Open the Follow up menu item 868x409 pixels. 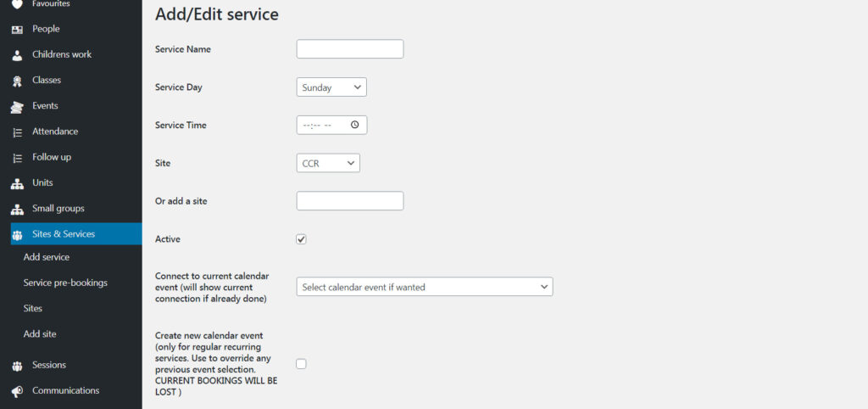pyautogui.click(x=52, y=157)
